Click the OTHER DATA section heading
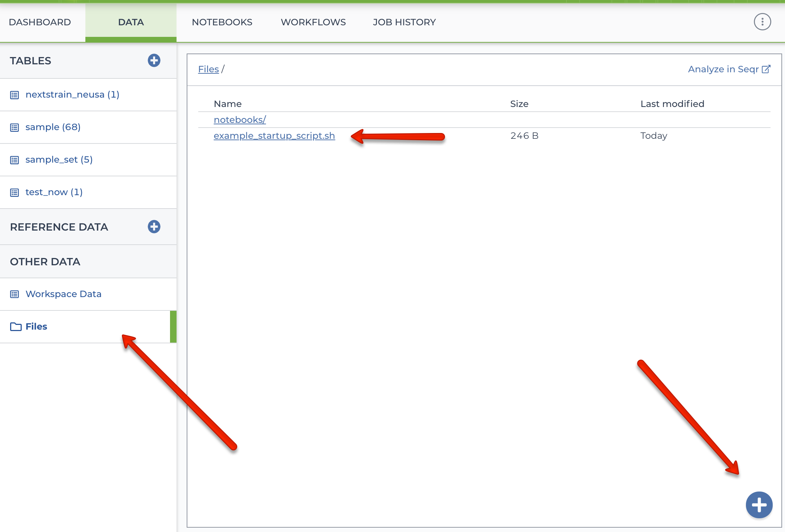 coord(45,262)
